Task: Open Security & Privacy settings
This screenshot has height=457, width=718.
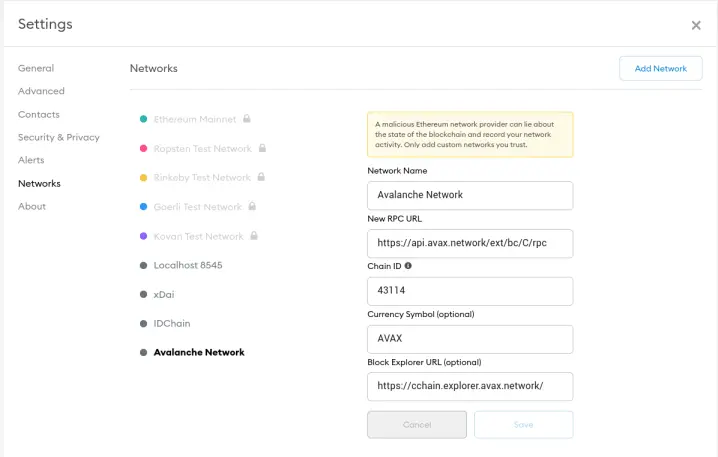Action: [59, 137]
